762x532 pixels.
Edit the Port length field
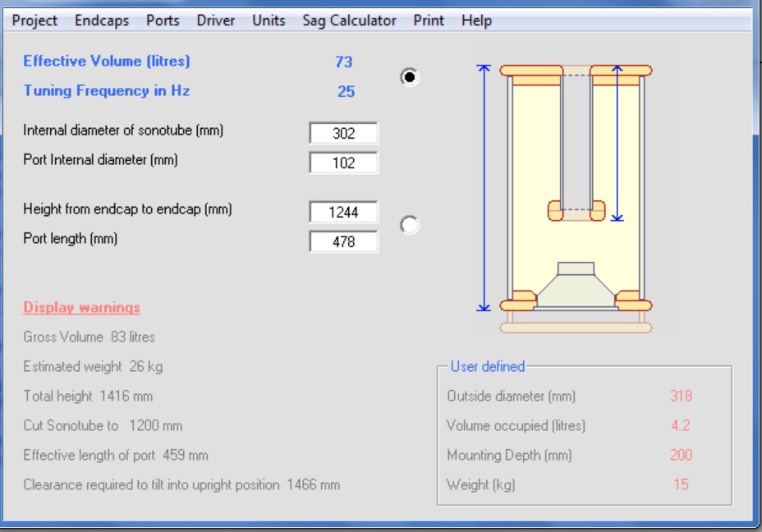343,241
